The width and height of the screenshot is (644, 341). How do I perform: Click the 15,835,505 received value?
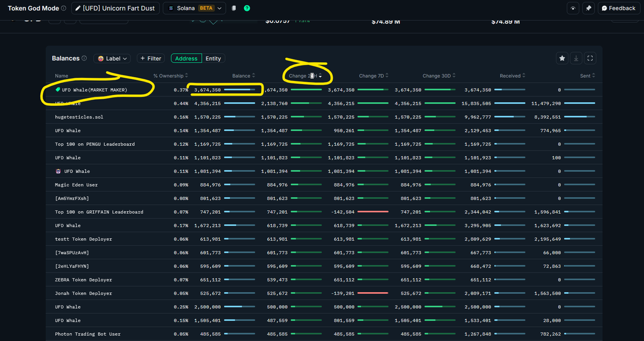(x=477, y=103)
